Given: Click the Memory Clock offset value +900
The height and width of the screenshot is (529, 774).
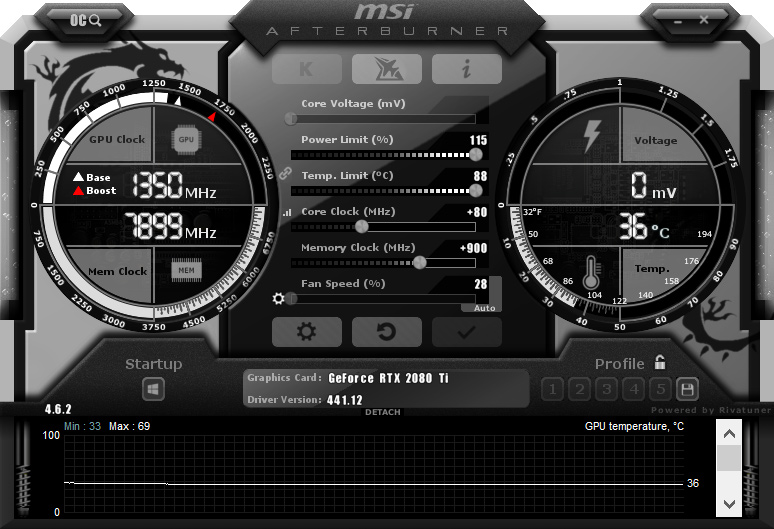Looking at the screenshot, I should pyautogui.click(x=473, y=248).
